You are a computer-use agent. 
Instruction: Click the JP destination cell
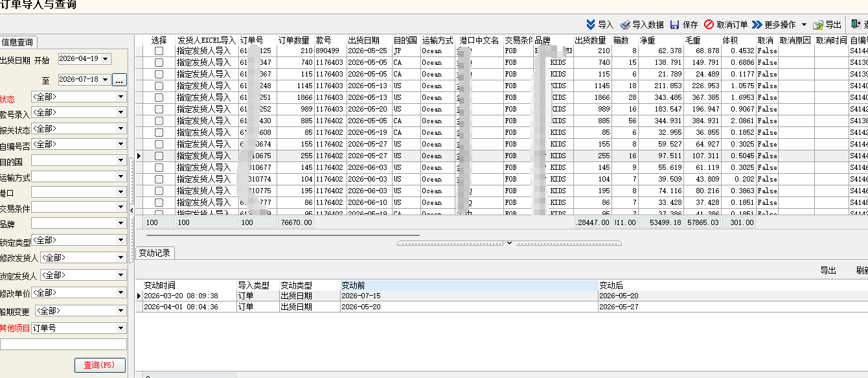click(405, 51)
